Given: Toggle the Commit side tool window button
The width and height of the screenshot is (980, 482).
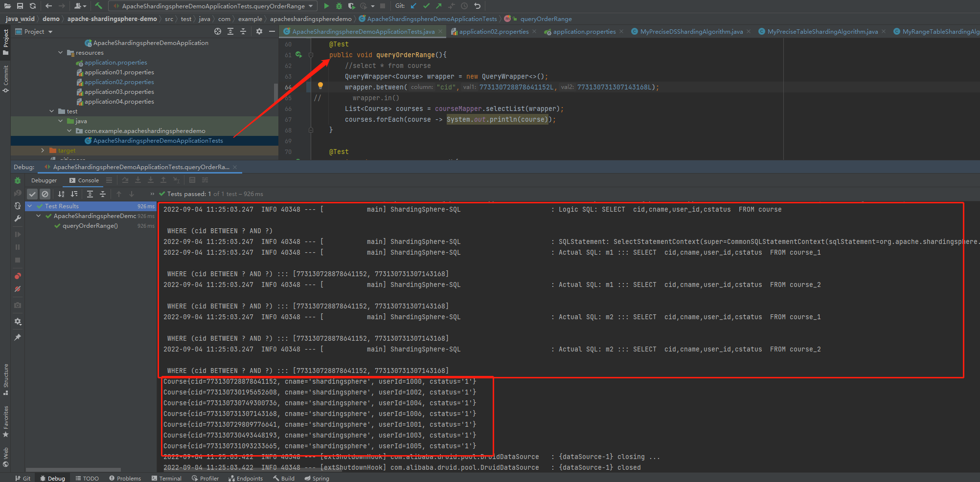Looking at the screenshot, I should click(x=5, y=79).
